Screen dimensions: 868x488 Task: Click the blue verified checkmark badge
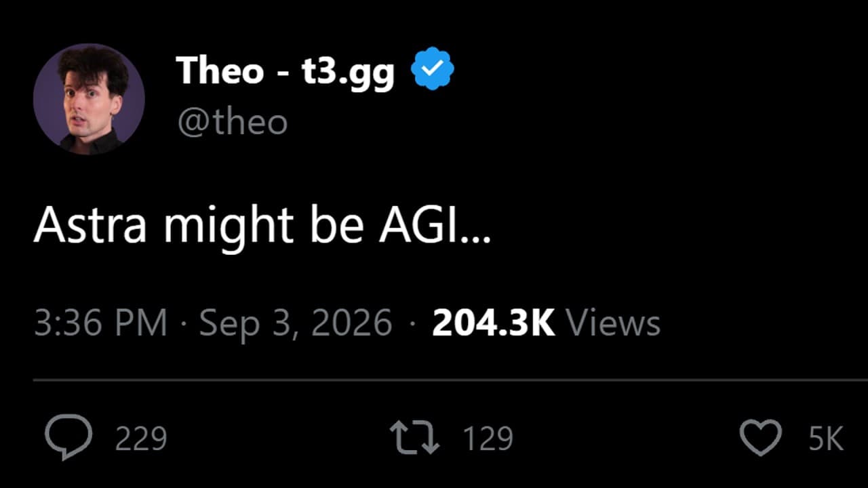pos(433,68)
